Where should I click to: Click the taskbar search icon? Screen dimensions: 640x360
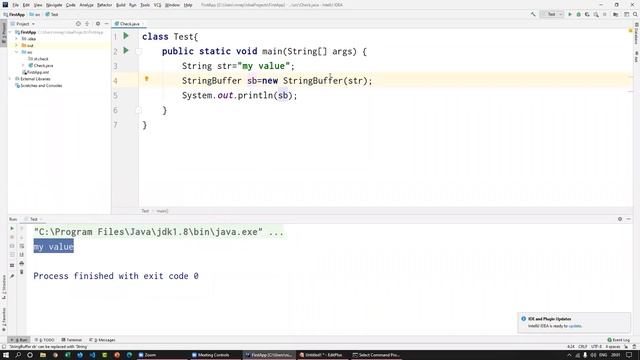[18, 355]
